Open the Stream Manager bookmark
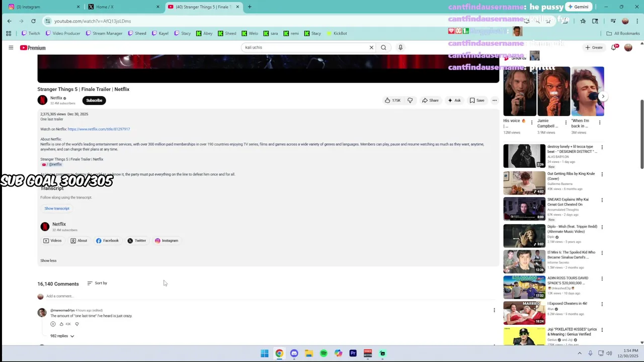The width and height of the screenshot is (644, 362). click(x=104, y=33)
